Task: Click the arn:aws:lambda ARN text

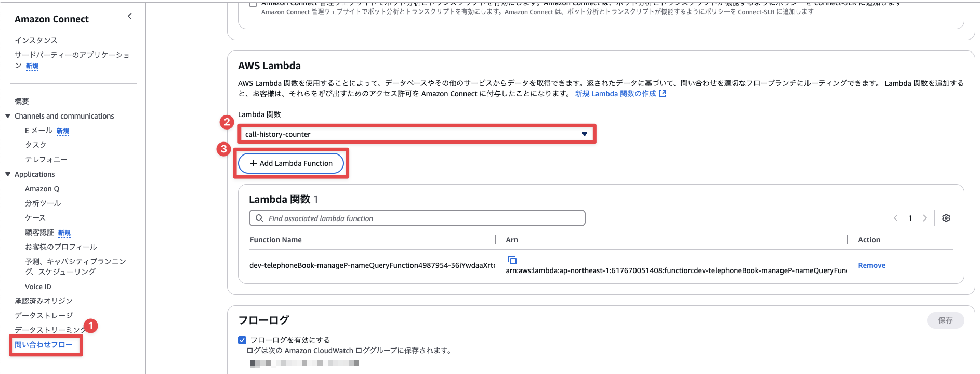Action: point(677,270)
